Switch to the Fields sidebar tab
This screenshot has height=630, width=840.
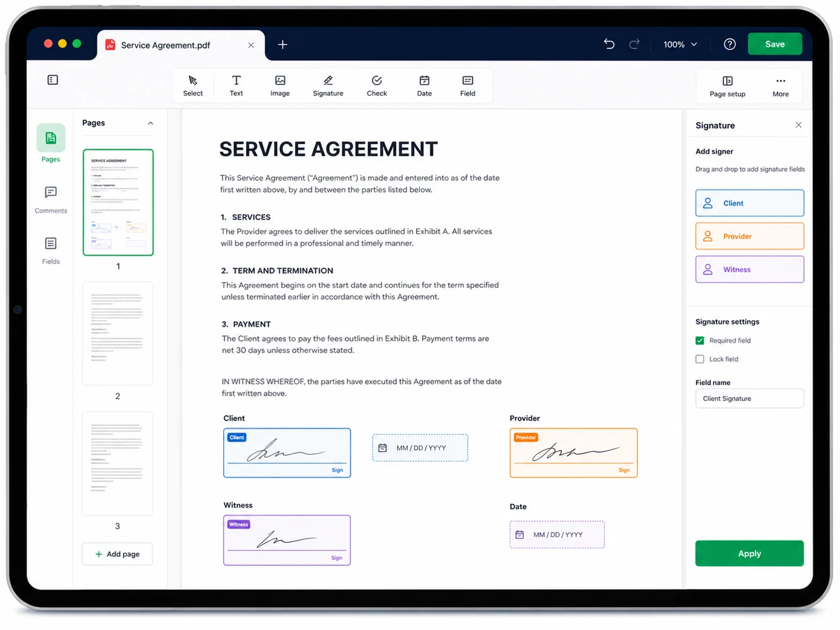tap(51, 251)
